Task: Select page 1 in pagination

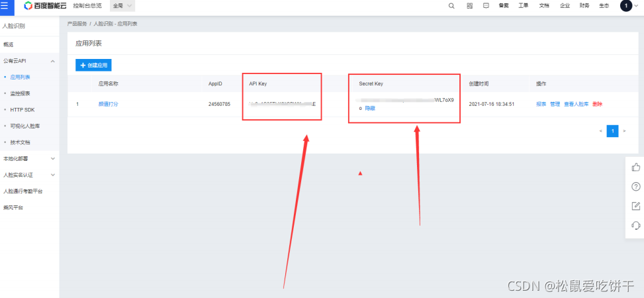Action: [612, 131]
